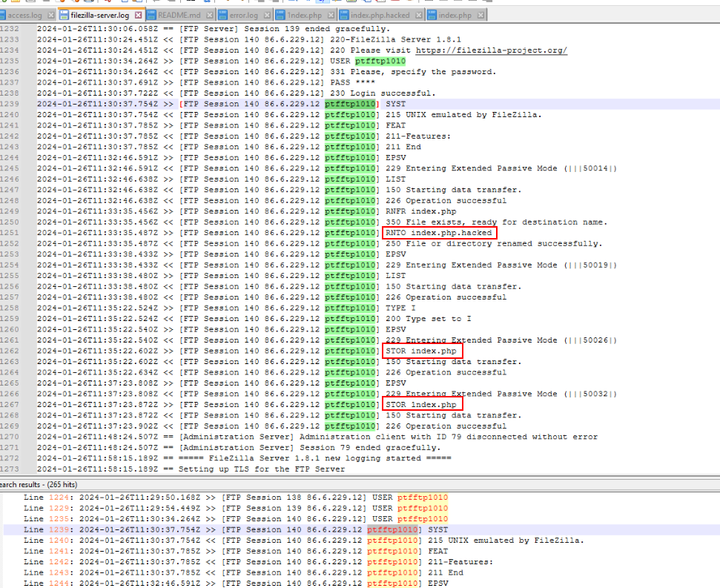Click '230 Login successful.' text
Image resolution: width=720 pixels, height=588 pixels.
point(383,93)
